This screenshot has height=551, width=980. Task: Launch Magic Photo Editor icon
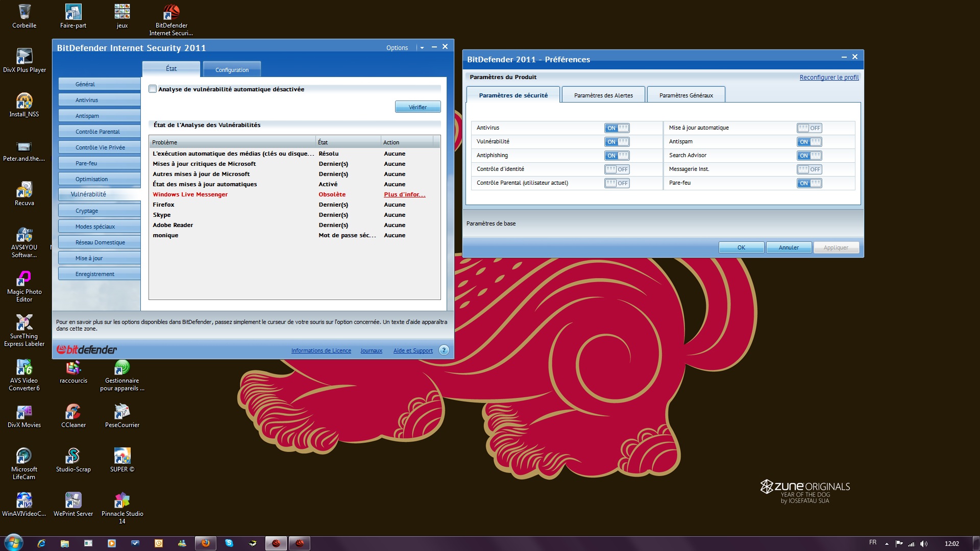(24, 286)
